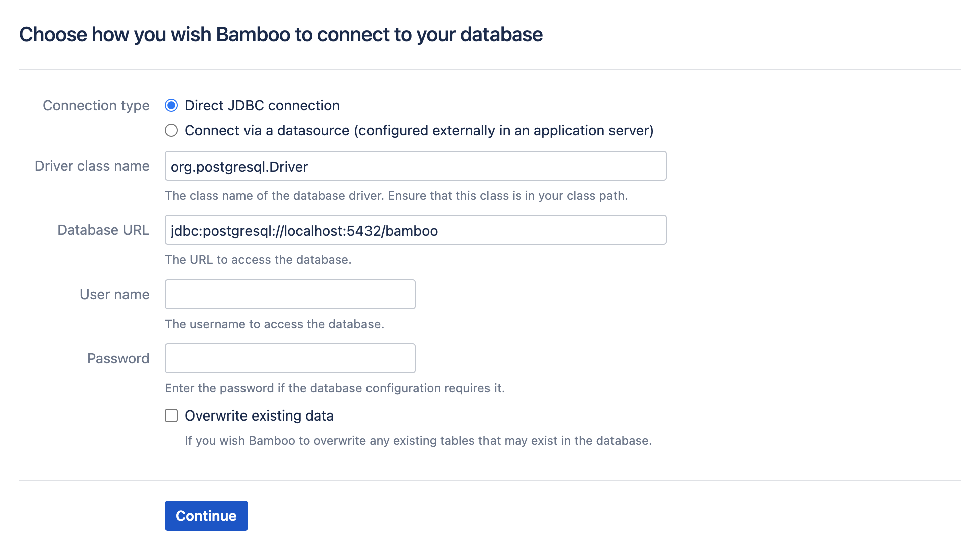The width and height of the screenshot is (980, 554).
Task: Click 'The username to access the database.' hint
Action: [x=274, y=324]
